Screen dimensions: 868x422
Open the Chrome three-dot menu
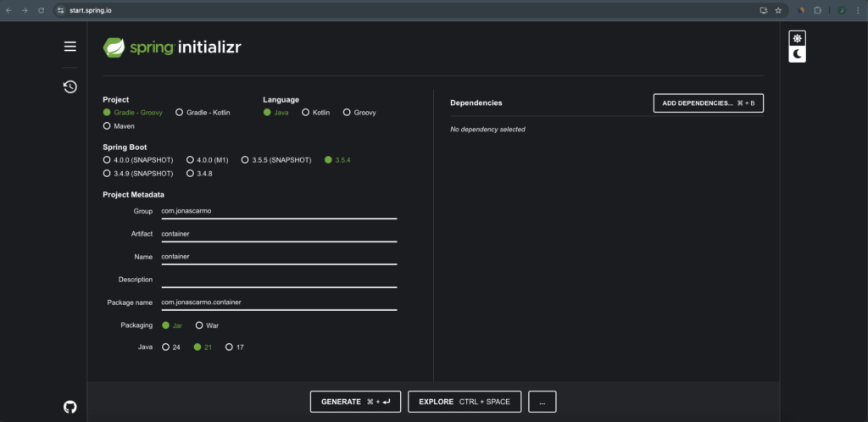click(858, 10)
